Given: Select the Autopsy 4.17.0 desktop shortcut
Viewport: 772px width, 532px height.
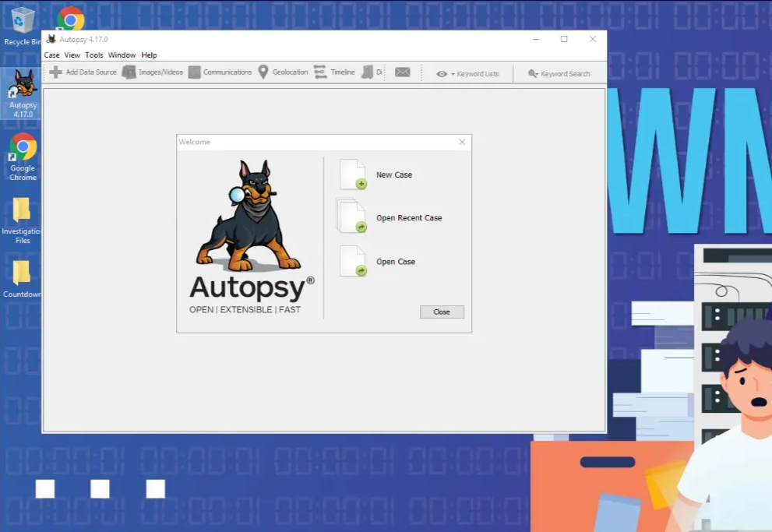Looking at the screenshot, I should [23, 93].
